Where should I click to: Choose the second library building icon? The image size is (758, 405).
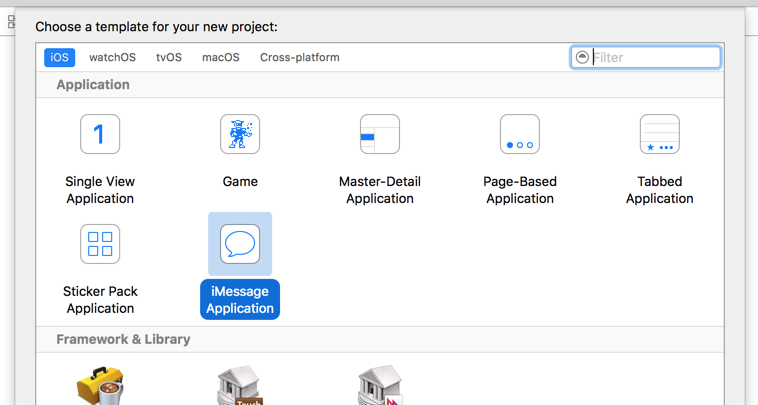pyautogui.click(x=380, y=387)
